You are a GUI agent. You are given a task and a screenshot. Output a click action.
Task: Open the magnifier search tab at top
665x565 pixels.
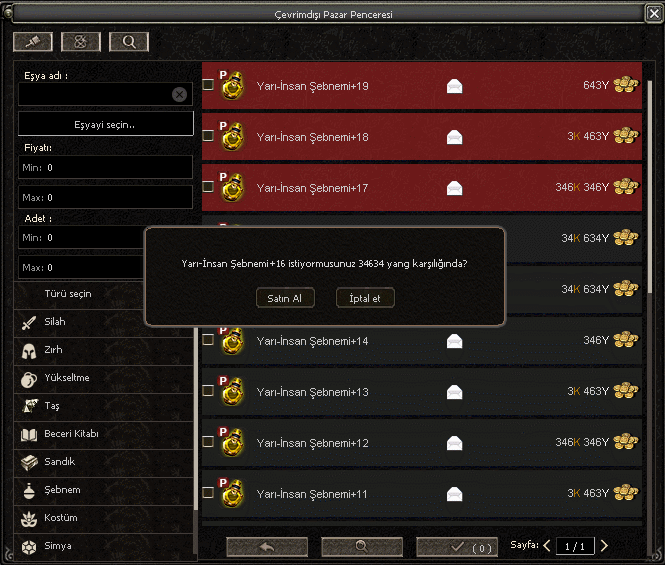(x=129, y=42)
